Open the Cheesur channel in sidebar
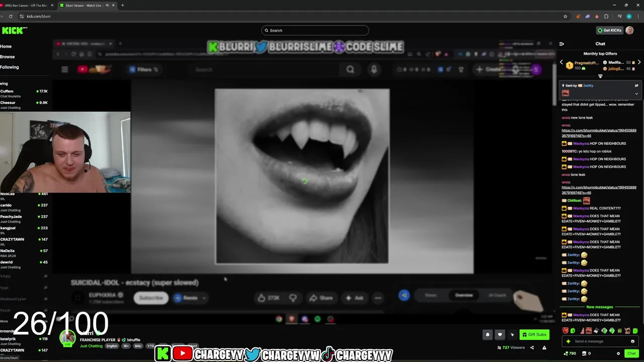Viewport: 644px width, 362px height. (24, 105)
